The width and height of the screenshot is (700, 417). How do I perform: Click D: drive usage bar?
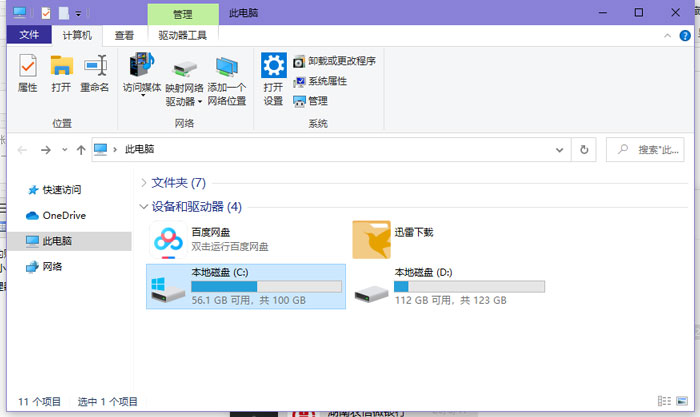click(469, 287)
